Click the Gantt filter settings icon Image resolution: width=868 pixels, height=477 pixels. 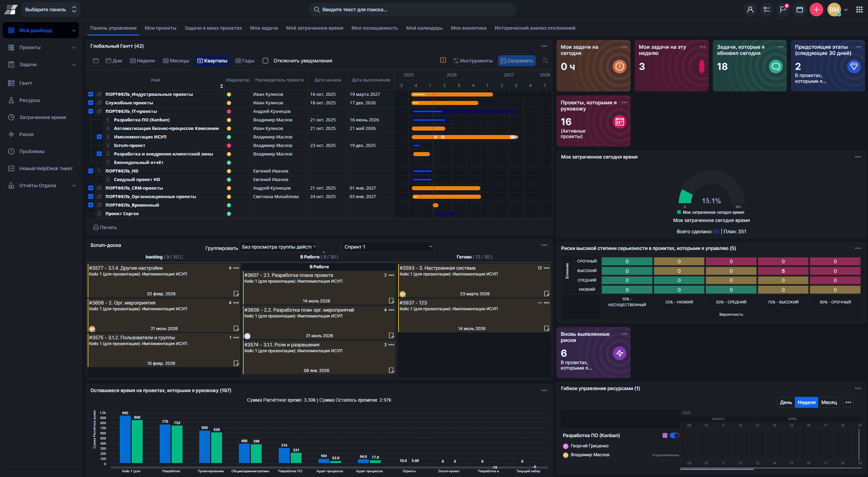[x=545, y=61]
